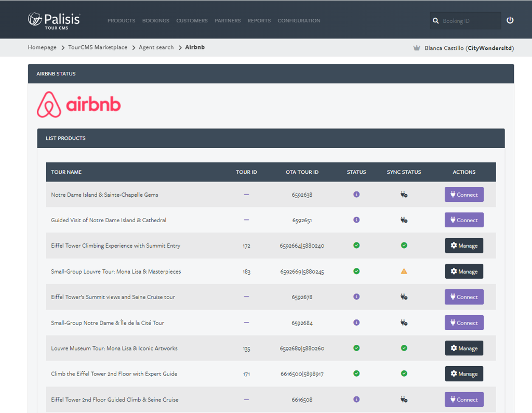
Task: Open the Bookings menu
Action: tap(155, 20)
